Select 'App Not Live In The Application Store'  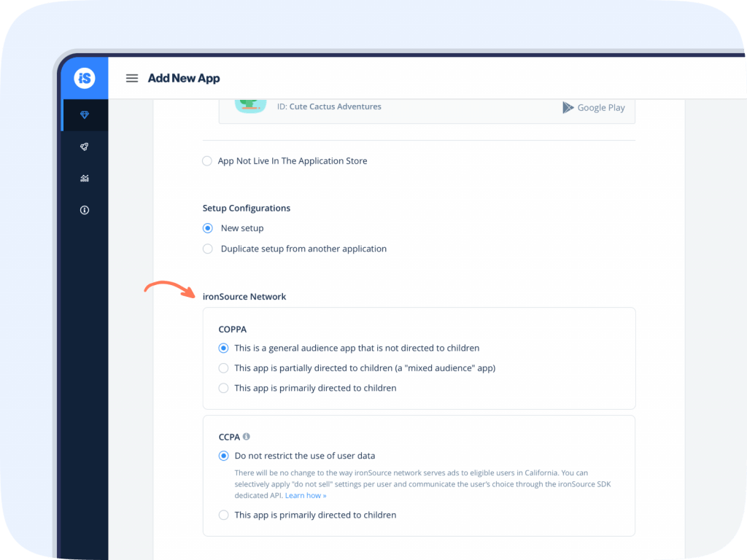206,160
